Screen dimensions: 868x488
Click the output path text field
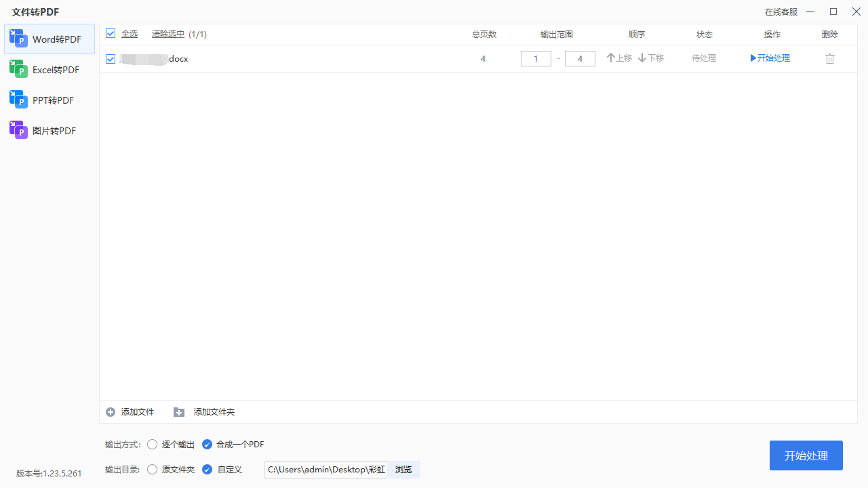[x=325, y=469]
